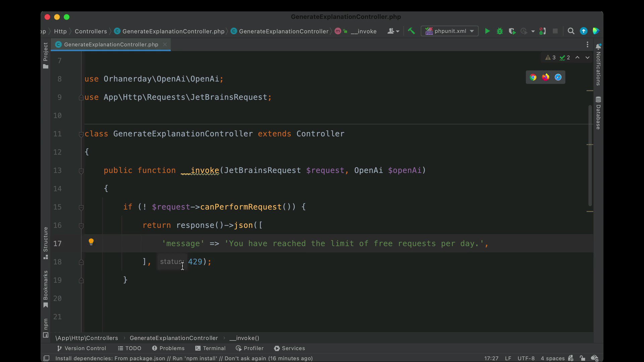The width and height of the screenshot is (644, 362).
Task: Open the Database tool window
Action: 599,114
